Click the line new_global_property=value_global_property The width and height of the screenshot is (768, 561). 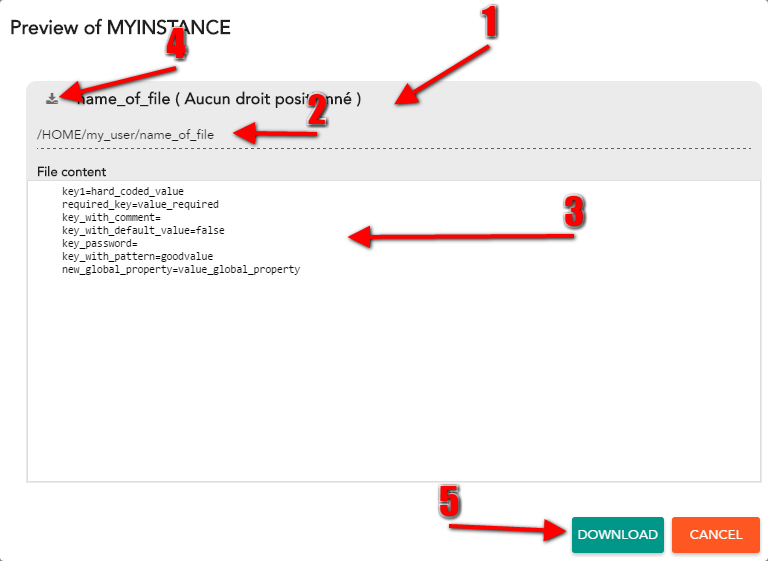coord(181,269)
